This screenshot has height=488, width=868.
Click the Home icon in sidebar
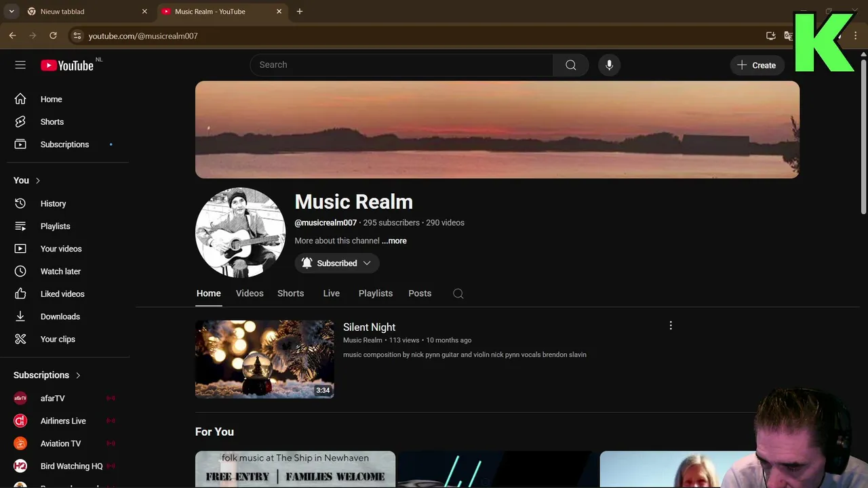pos(20,99)
